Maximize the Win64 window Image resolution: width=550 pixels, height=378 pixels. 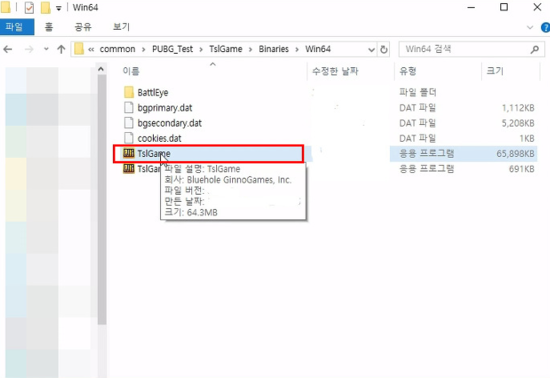504,7
